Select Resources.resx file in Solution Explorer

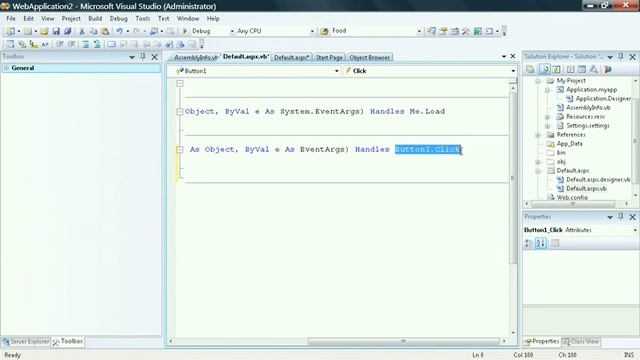click(585, 117)
